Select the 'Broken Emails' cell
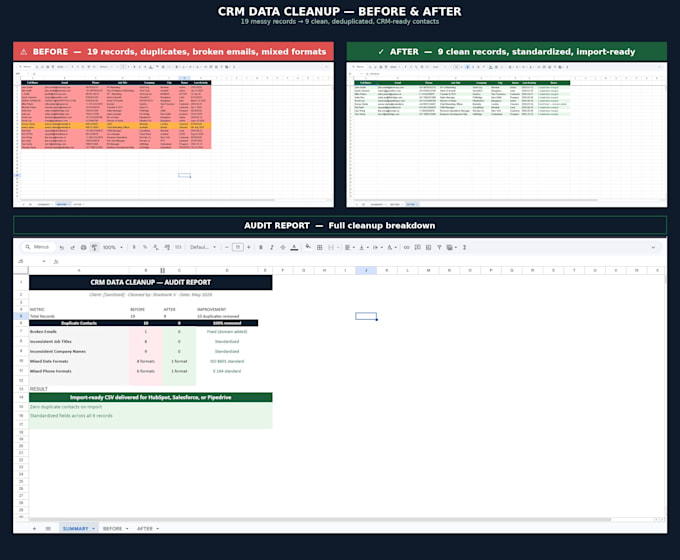Screen dimensions: 680x560 (79, 331)
